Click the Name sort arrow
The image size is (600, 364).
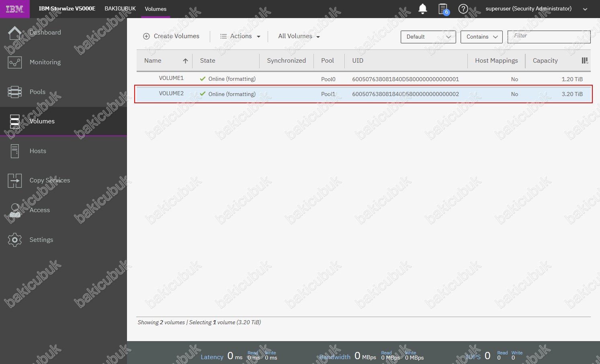coord(185,61)
